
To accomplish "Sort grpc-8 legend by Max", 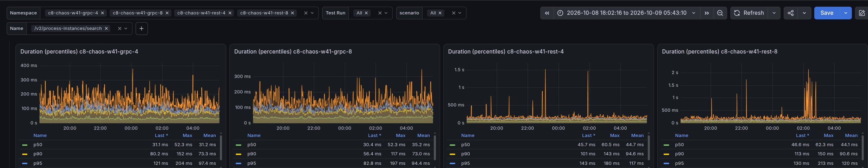I will tap(400, 136).
